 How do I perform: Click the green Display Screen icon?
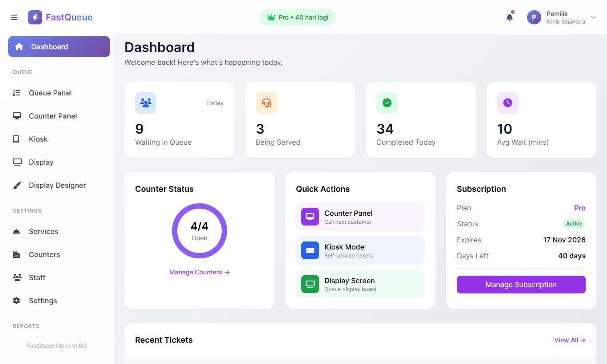[310, 284]
